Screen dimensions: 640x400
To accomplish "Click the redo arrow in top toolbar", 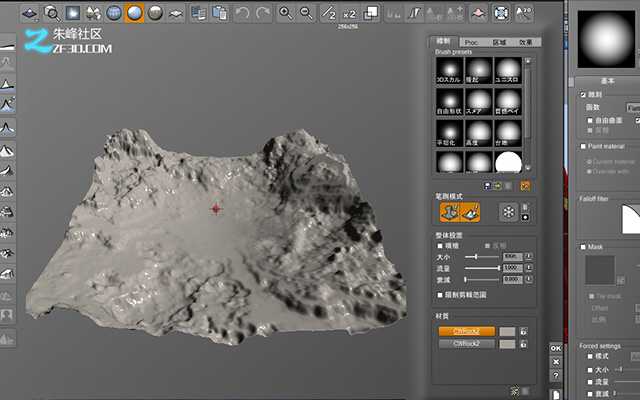I will click(263, 13).
